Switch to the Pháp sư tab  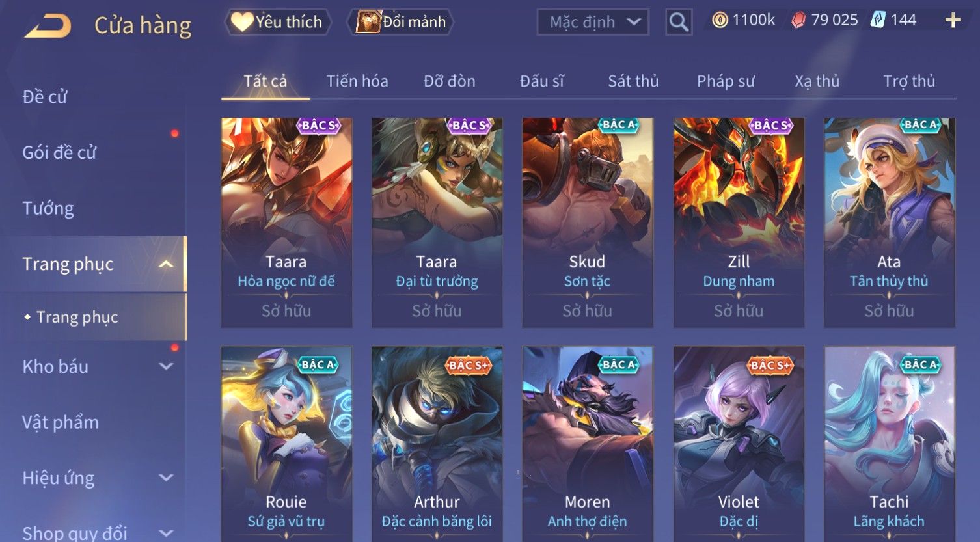click(x=726, y=81)
